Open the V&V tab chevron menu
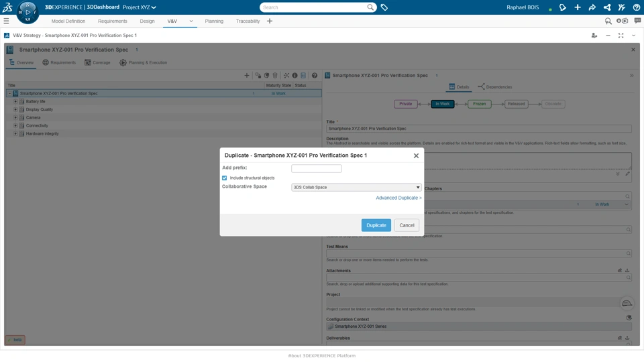The width and height of the screenshot is (644, 362). coord(191,21)
